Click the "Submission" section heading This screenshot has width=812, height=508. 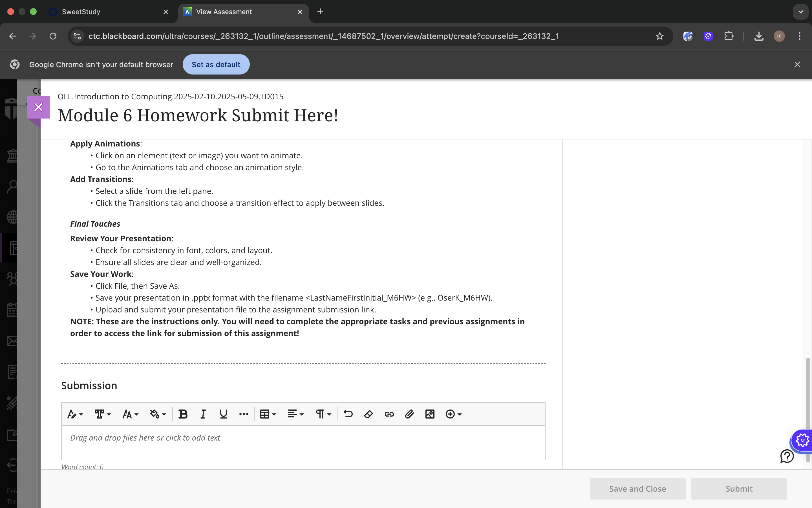tap(89, 386)
